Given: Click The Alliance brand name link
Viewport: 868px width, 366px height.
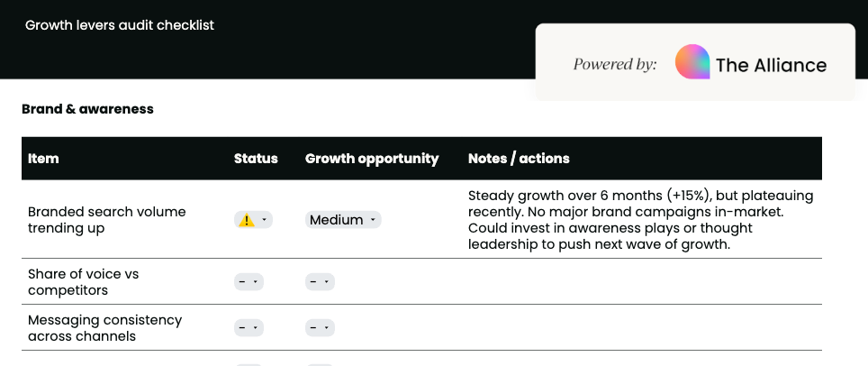Looking at the screenshot, I should pos(771,65).
